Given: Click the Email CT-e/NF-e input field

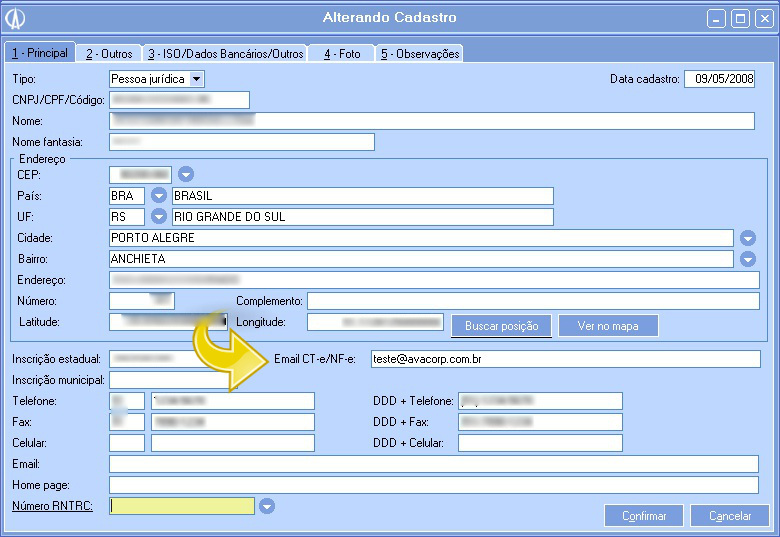Looking at the screenshot, I should (x=564, y=359).
